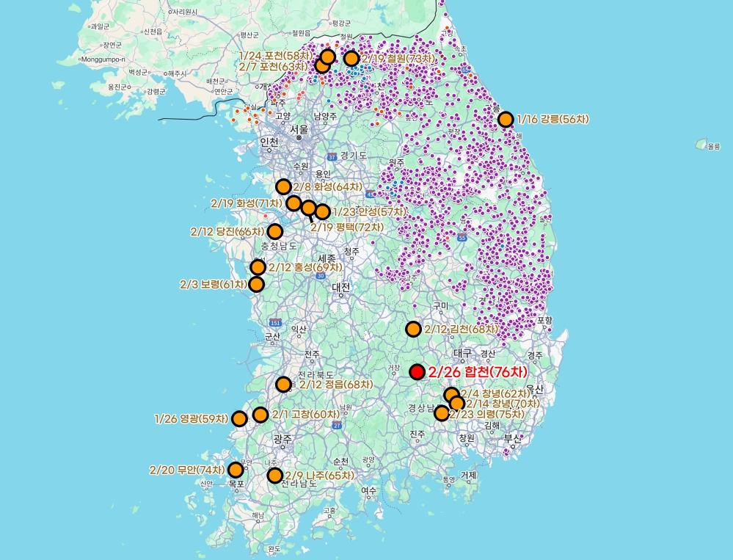
Task: Click the 2/23 의령(75차) marker
Action: [441, 413]
